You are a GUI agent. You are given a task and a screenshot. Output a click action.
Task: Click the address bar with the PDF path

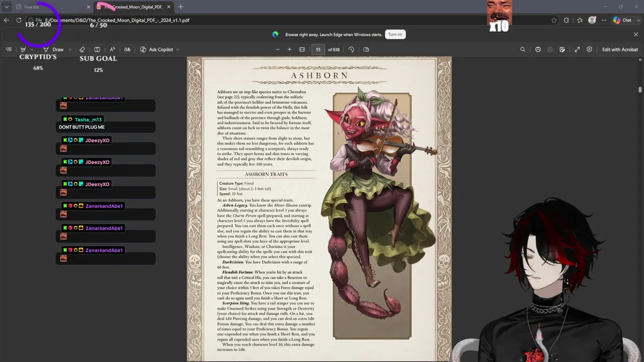(292, 20)
